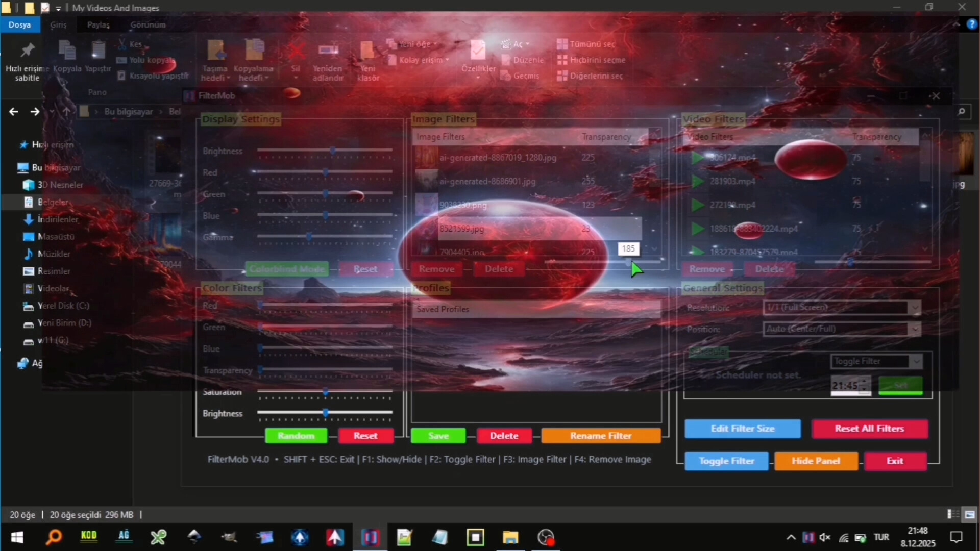Select the Kopyala (copy) icon in the ribbon
This screenshot has width=980, height=551.
click(67, 56)
